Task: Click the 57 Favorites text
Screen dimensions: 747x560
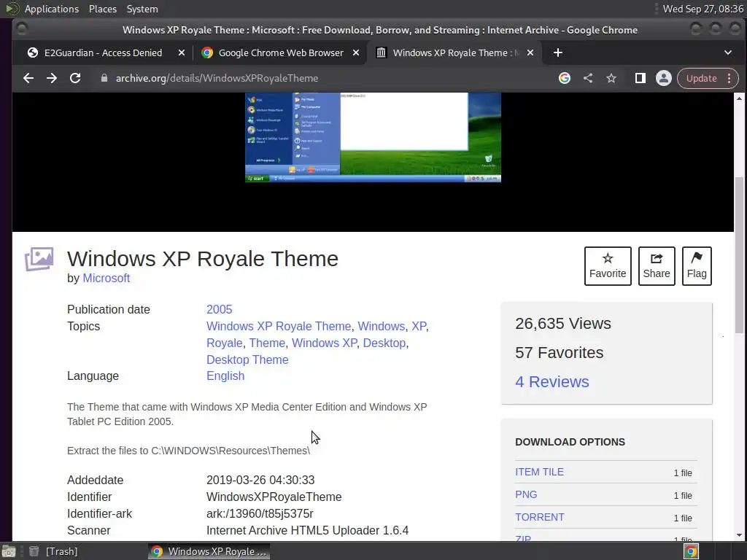Action: (x=560, y=352)
